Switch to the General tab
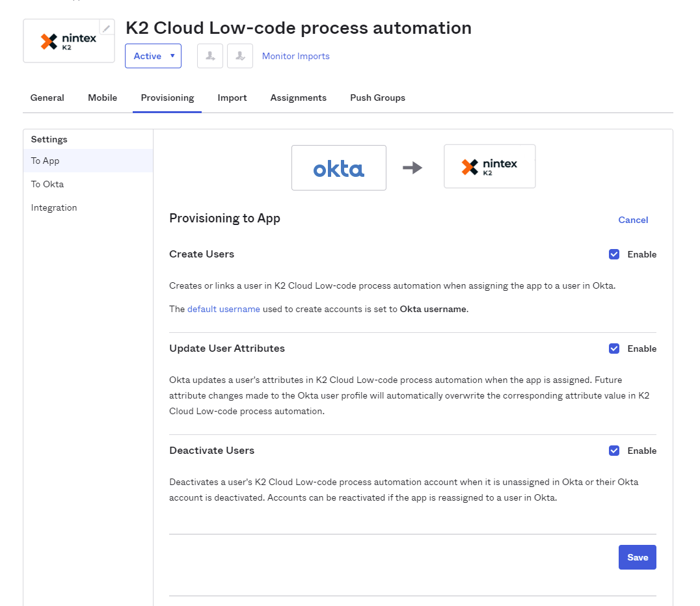 tap(47, 98)
